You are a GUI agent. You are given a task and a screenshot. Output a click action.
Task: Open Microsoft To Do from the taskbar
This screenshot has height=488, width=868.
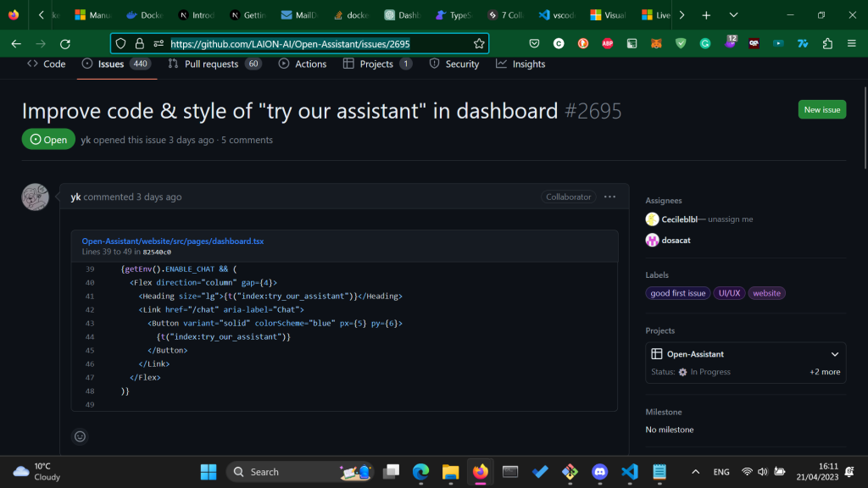click(540, 472)
